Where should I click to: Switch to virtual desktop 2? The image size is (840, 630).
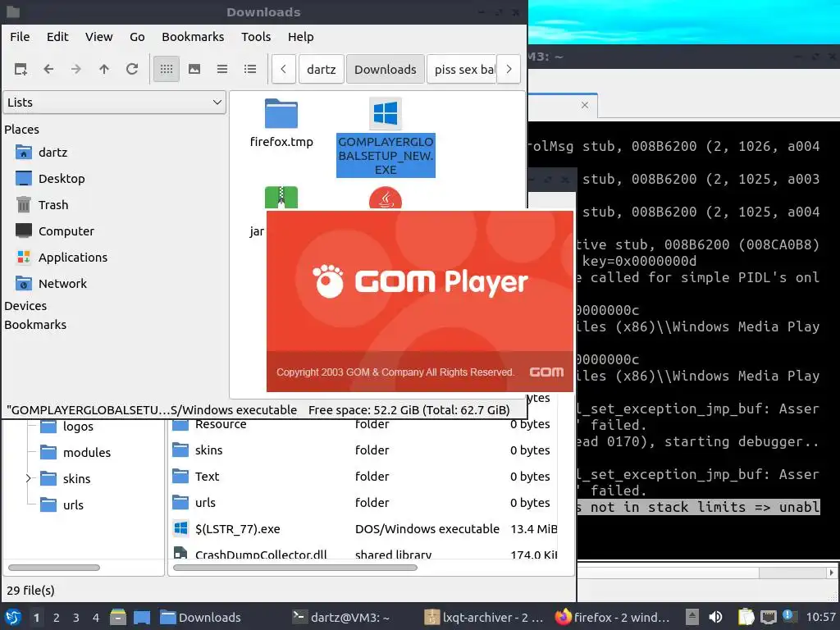coord(57,618)
